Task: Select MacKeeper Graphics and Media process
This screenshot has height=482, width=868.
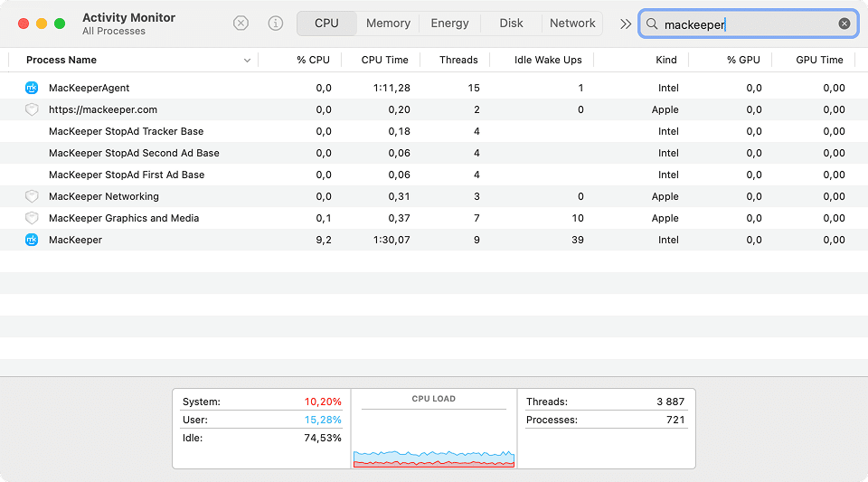Action: [x=434, y=218]
